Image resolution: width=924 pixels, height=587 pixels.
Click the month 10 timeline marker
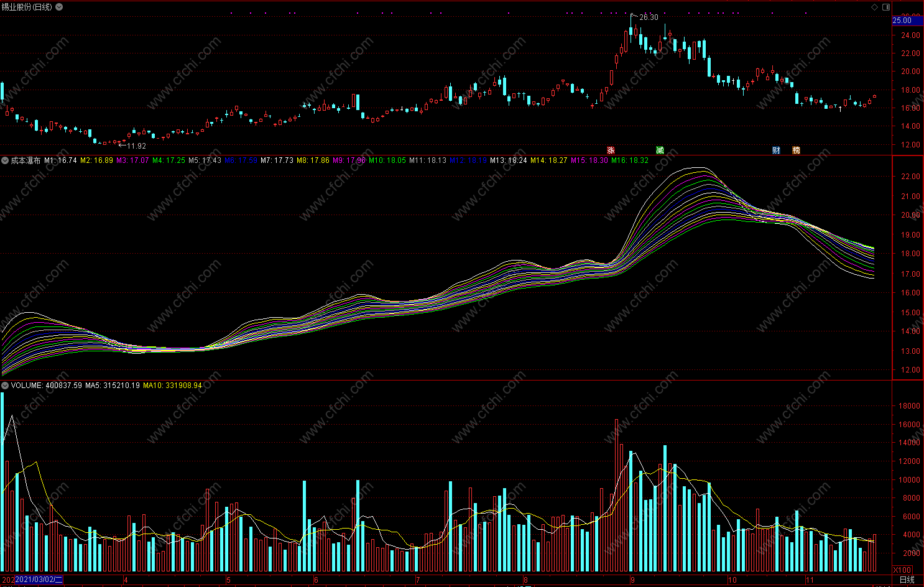[732, 580]
